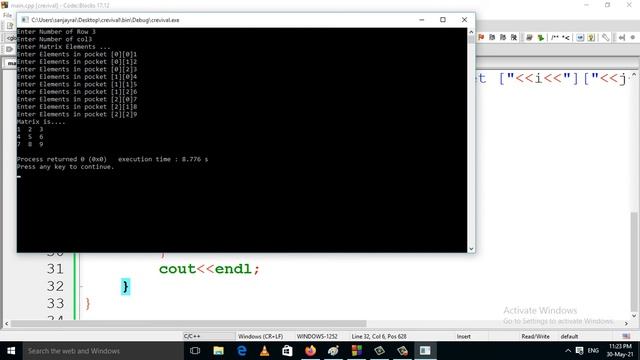
Task: Click 'Enter Number of Row 3' console line
Action: (56, 31)
